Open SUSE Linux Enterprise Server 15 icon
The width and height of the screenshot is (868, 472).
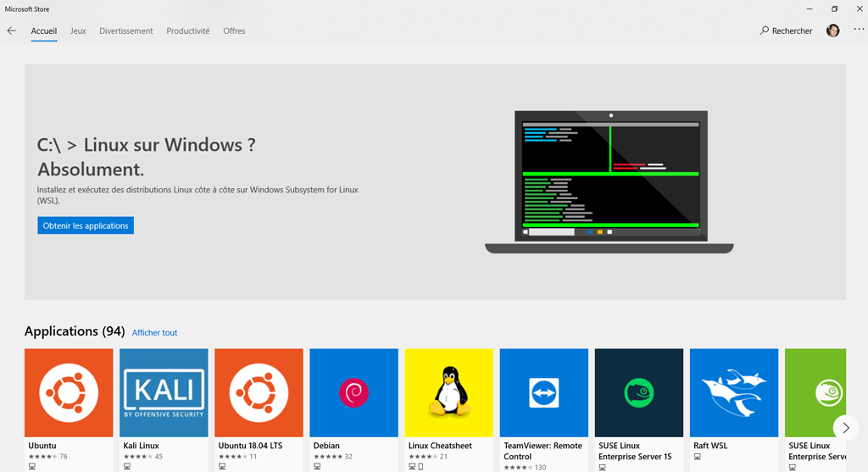[639, 393]
